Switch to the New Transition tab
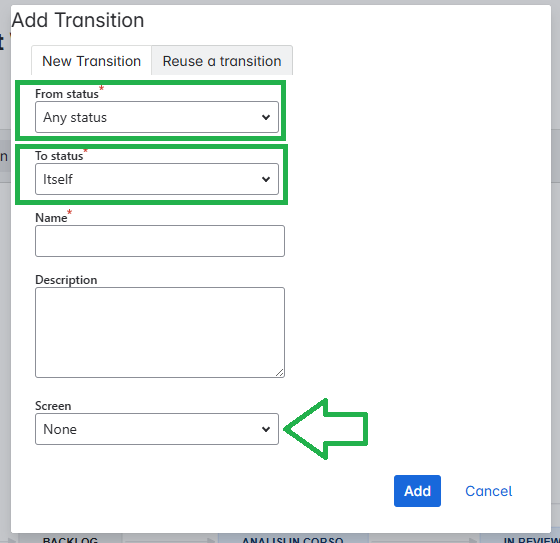The height and width of the screenshot is (543, 560). click(91, 61)
